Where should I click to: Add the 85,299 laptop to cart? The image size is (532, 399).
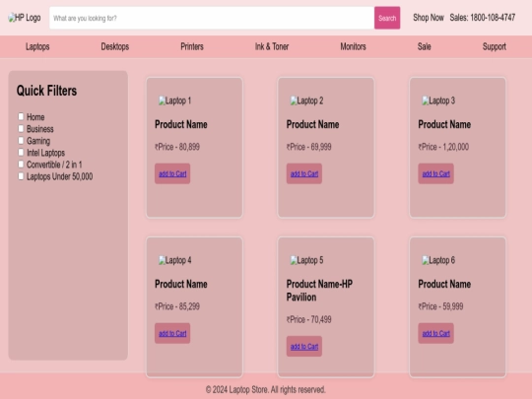click(172, 333)
